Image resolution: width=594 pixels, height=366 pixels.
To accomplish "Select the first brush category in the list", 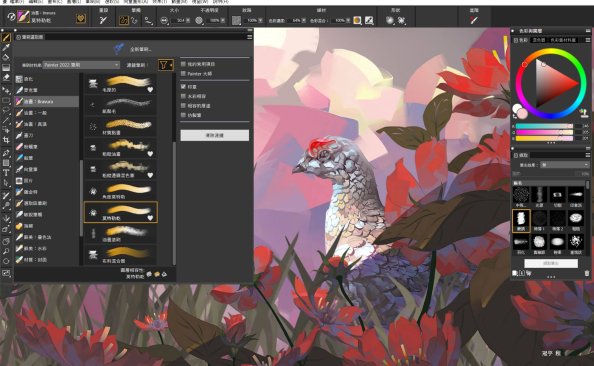I will click(47, 79).
